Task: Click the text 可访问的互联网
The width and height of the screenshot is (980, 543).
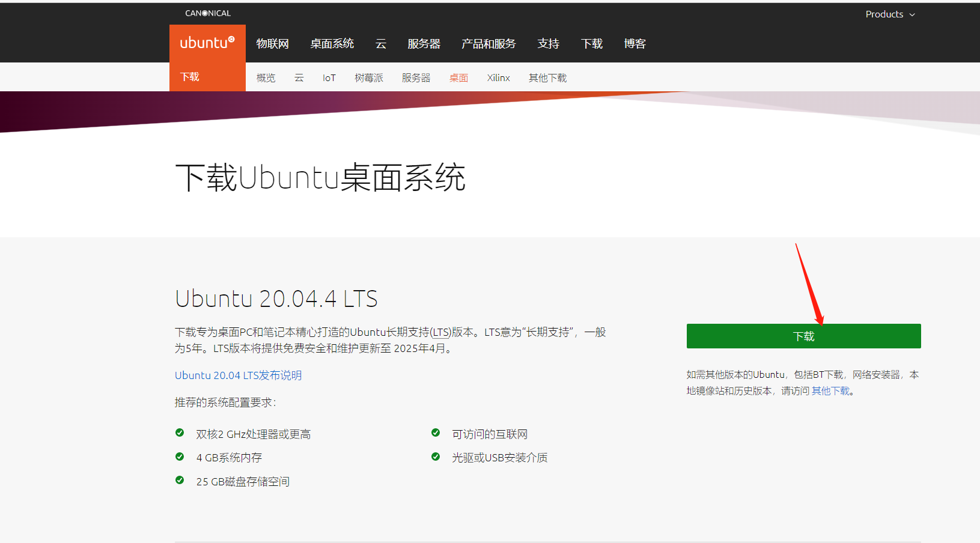Action: click(490, 434)
